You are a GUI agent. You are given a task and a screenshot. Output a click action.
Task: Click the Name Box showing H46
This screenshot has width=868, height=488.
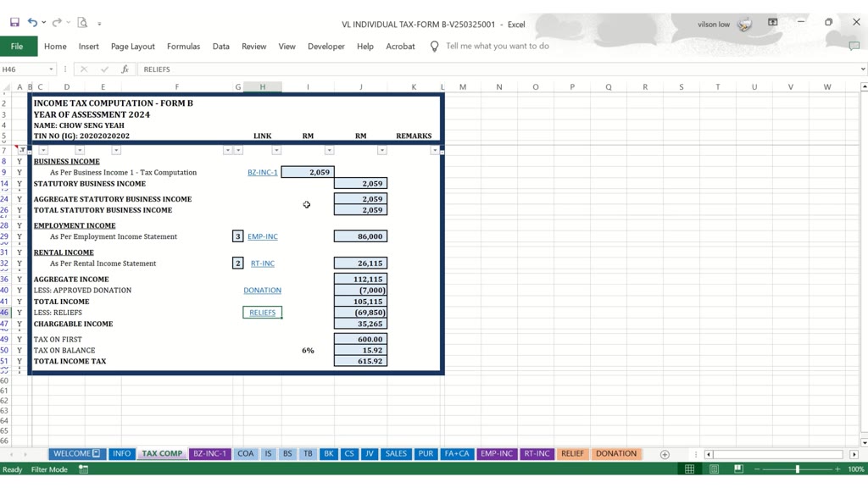point(24,69)
